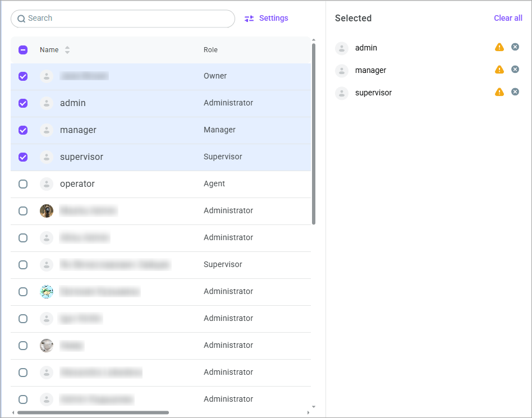Click the admin avatar in the Selected panel
This screenshot has width=532, height=418.
pyautogui.click(x=342, y=48)
